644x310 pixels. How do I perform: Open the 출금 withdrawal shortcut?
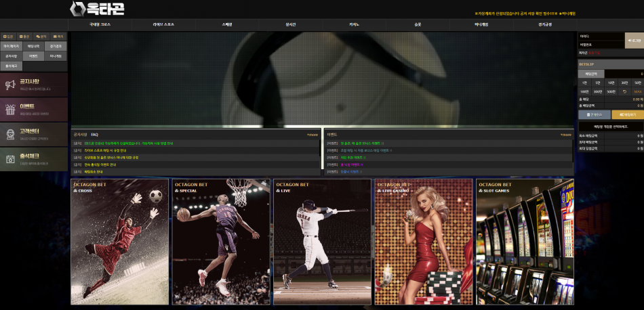(24, 37)
